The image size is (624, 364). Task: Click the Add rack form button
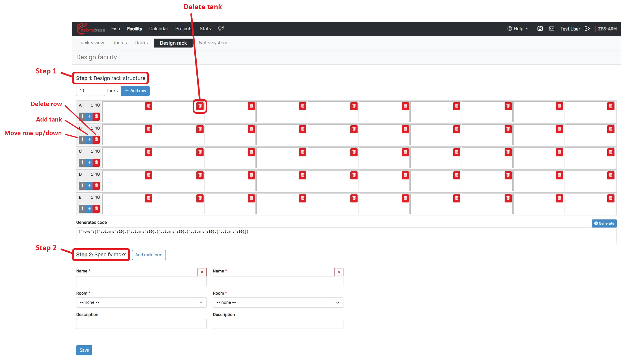click(149, 255)
